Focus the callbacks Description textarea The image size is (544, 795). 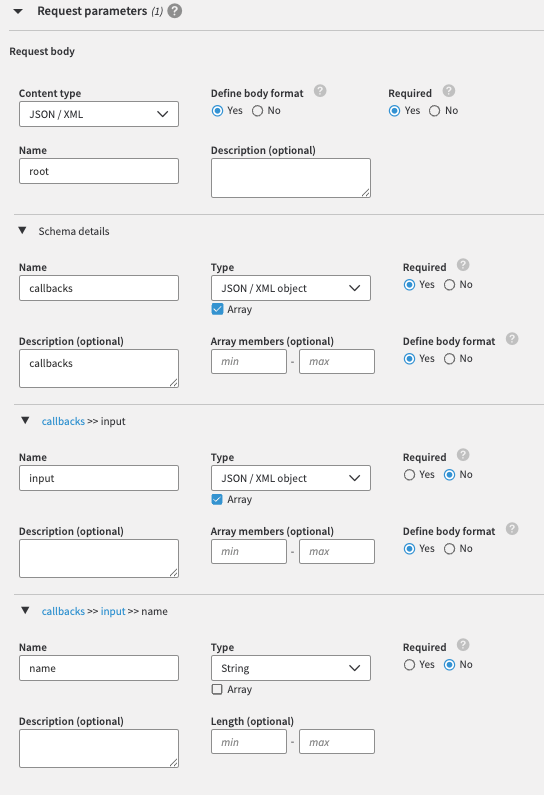pyautogui.click(x=99, y=369)
